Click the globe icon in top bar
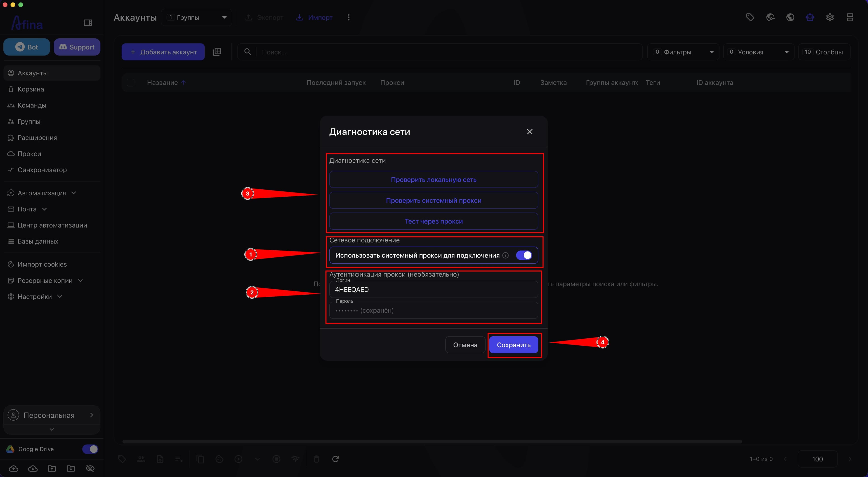Viewport: 868px width, 477px height. click(x=790, y=18)
